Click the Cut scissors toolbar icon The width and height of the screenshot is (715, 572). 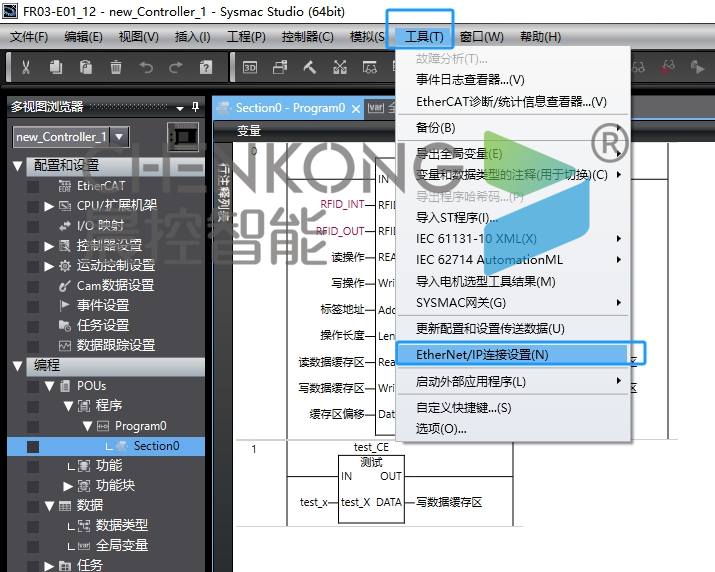coord(26,68)
